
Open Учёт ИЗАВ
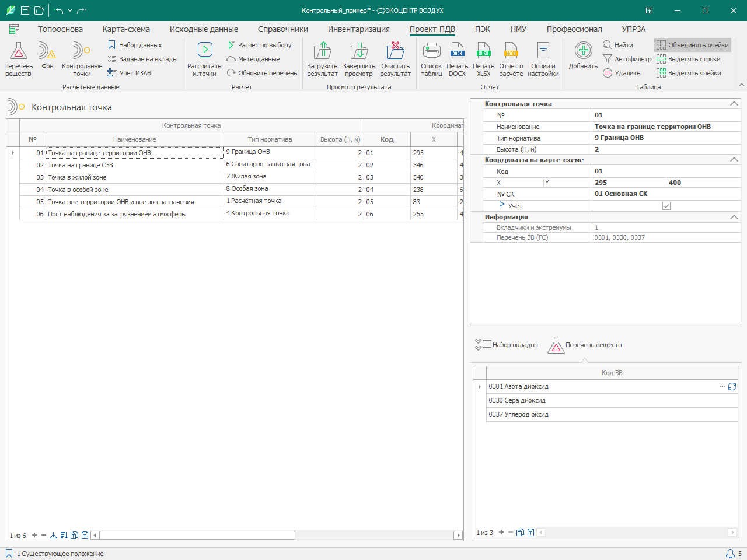129,73
